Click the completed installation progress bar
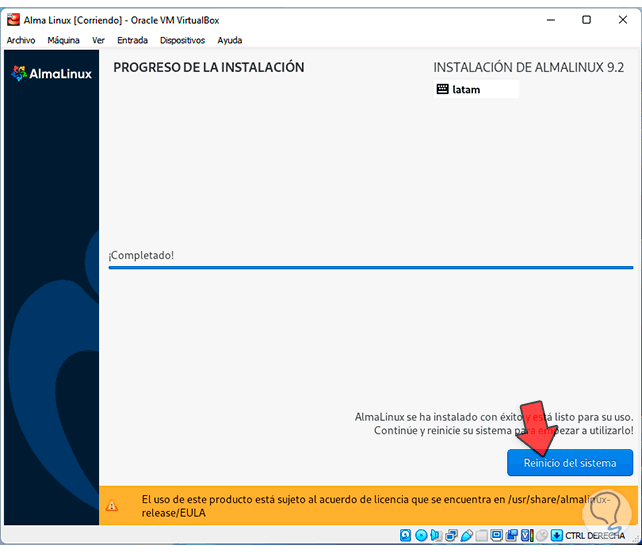 [x=371, y=267]
